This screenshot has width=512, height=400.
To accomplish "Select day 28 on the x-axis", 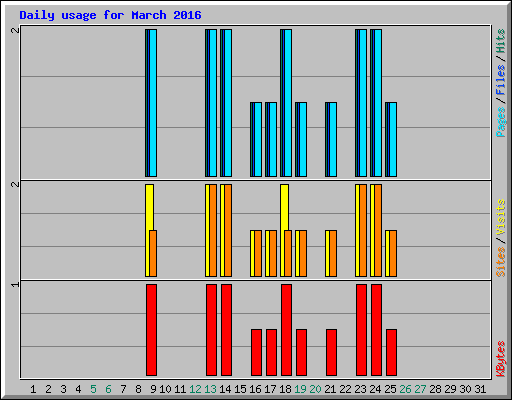I will (435, 389).
